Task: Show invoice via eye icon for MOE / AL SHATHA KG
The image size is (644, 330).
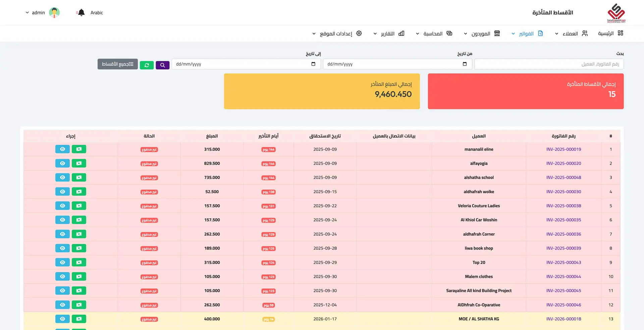Action: pyautogui.click(x=62, y=319)
